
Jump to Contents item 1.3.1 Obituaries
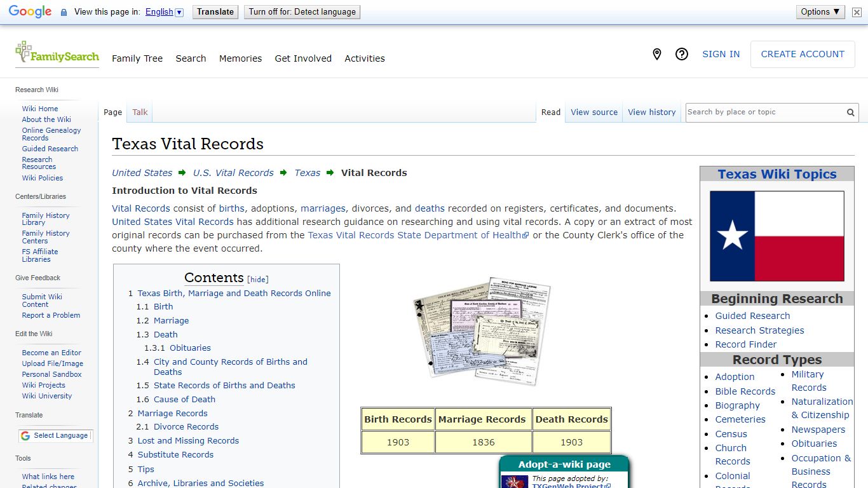[190, 348]
